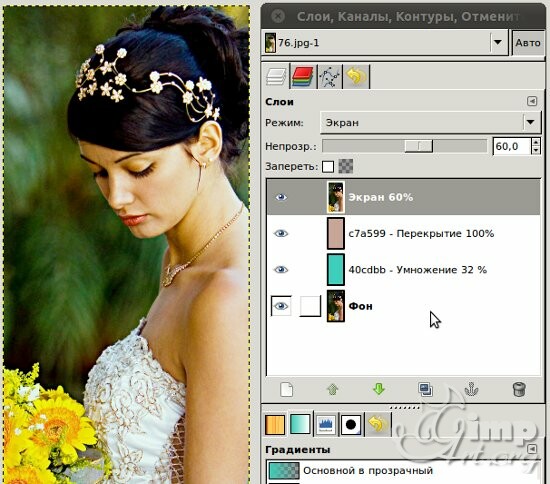Hide the c7a599 Перекрытие layer

click(x=281, y=234)
